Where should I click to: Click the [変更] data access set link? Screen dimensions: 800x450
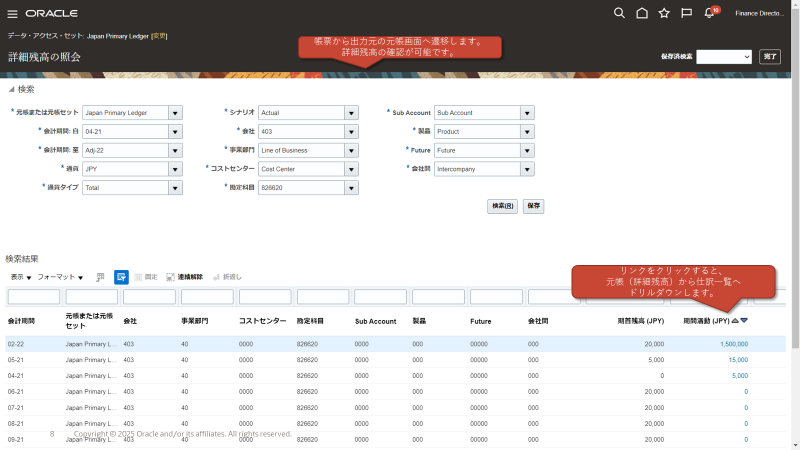[x=159, y=36]
